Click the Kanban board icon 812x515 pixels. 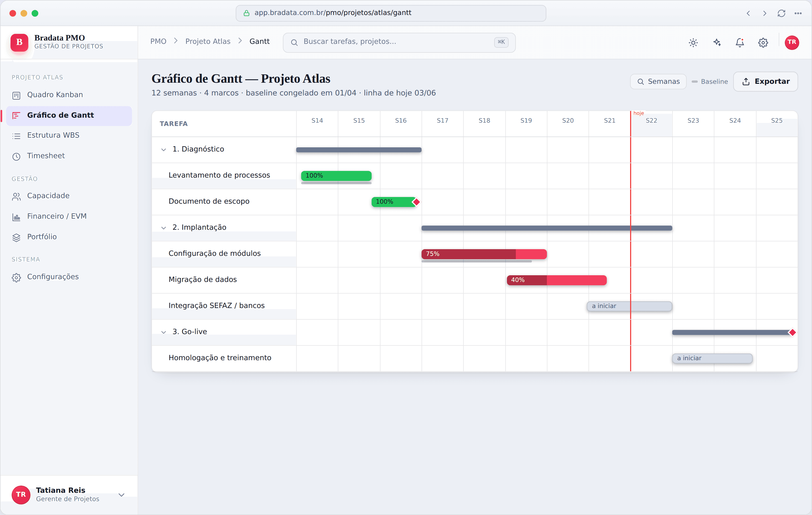16,95
